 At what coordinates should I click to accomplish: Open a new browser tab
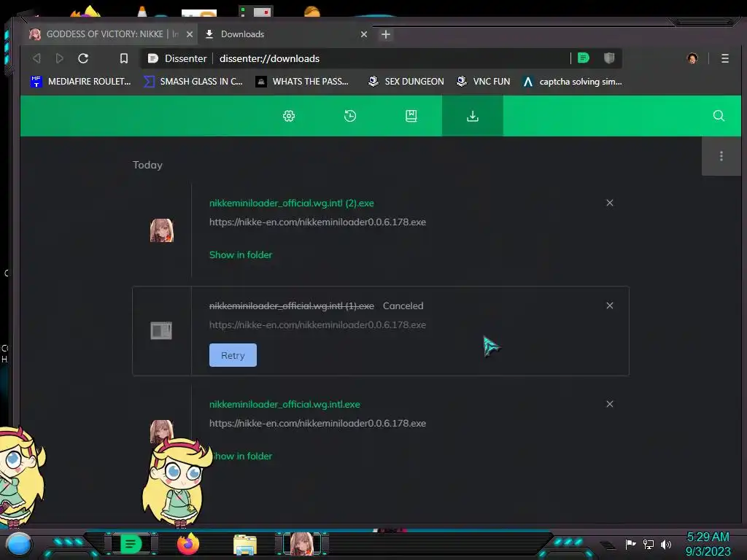coord(386,34)
